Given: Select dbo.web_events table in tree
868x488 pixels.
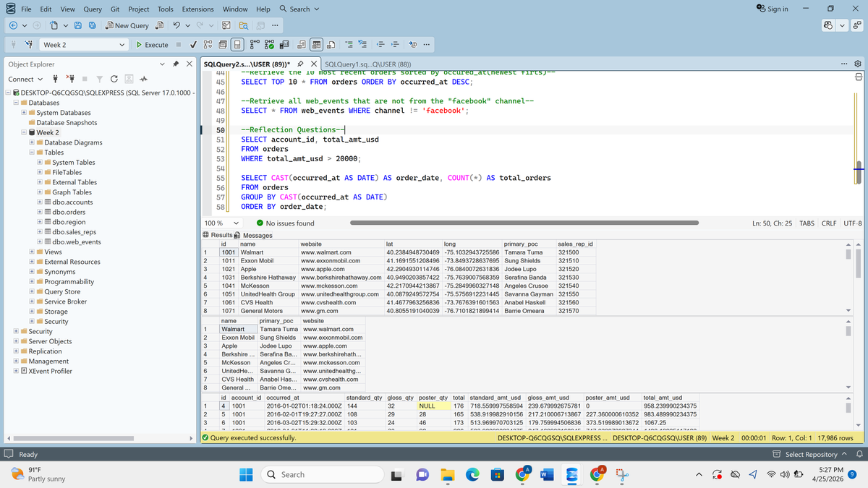Looking at the screenshot, I should [76, 242].
